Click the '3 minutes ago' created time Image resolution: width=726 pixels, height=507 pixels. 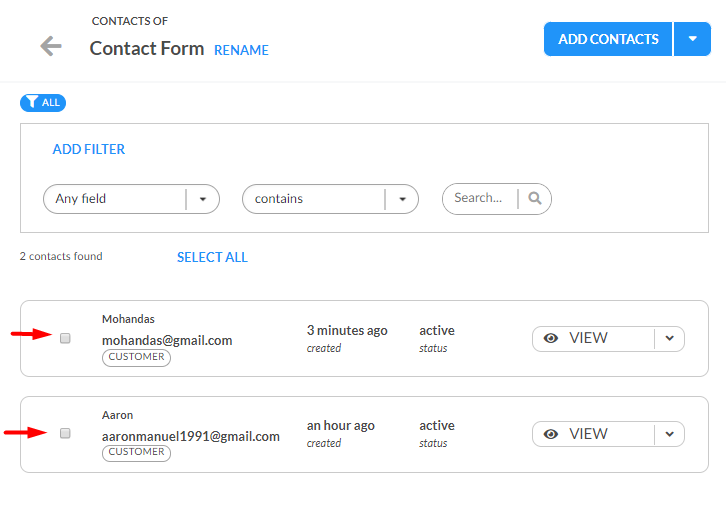[347, 331]
